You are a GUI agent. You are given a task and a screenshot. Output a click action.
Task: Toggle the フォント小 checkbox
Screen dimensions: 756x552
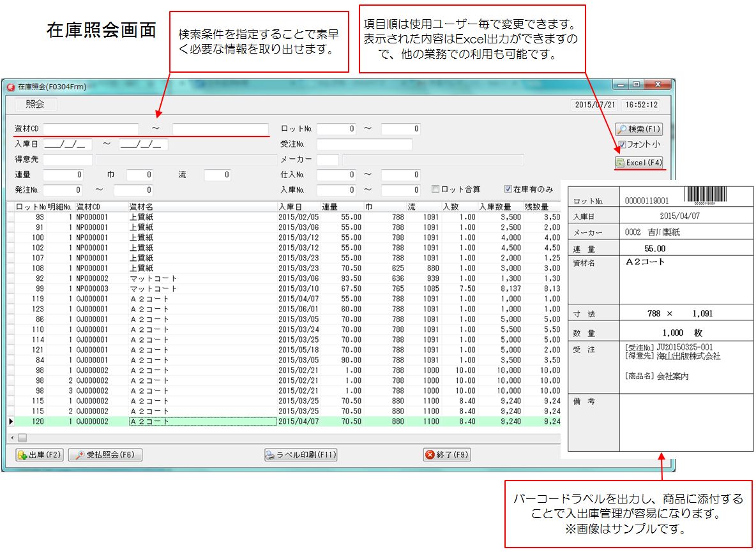pyautogui.click(x=622, y=144)
